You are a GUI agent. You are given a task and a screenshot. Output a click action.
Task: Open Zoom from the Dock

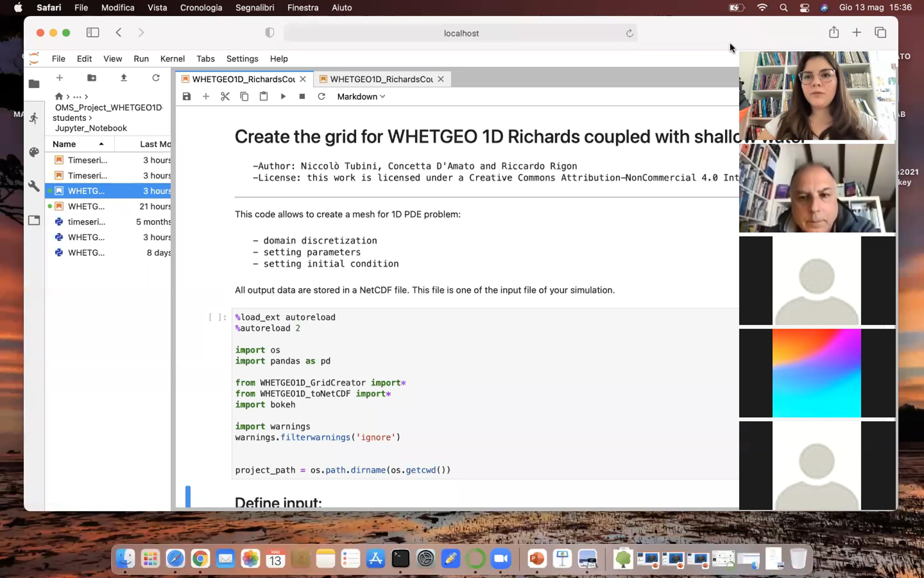[x=500, y=558]
